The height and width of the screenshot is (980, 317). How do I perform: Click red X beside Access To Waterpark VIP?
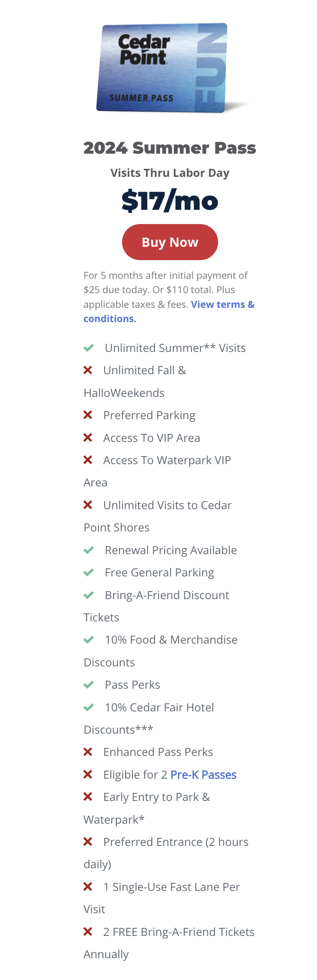tap(88, 460)
